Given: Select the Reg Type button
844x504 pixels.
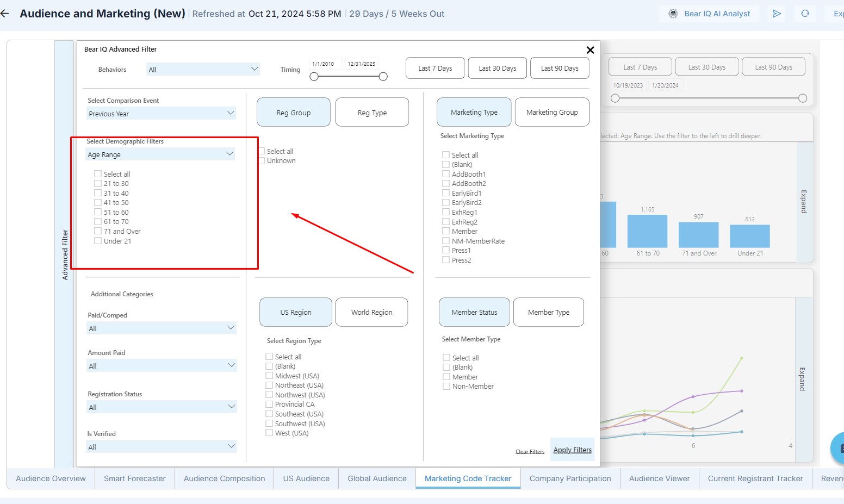Looking at the screenshot, I should (373, 112).
